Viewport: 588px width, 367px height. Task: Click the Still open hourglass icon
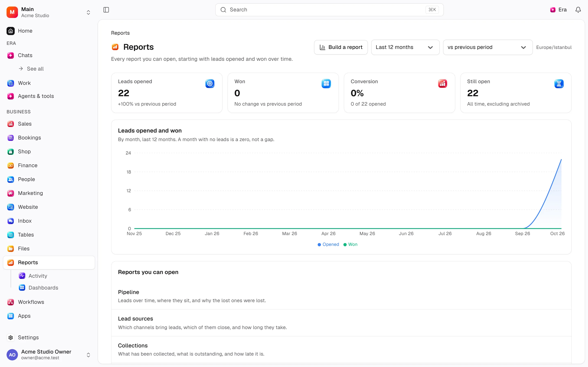coord(559,84)
